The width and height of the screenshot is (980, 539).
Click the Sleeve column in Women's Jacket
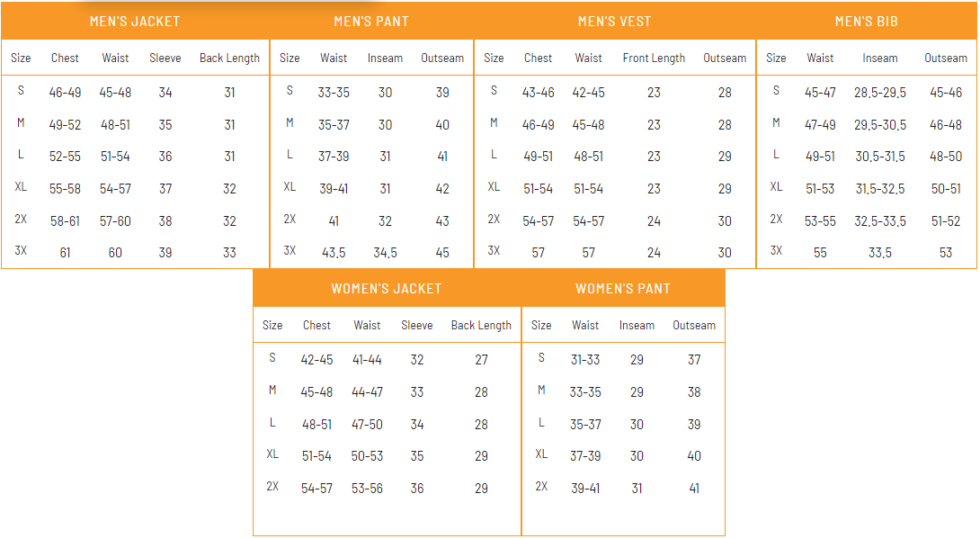417,325
